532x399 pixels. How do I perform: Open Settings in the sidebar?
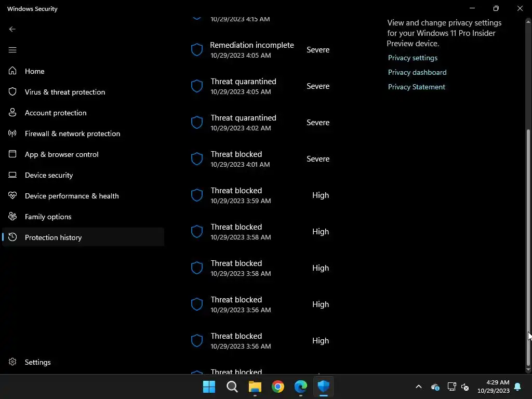[x=83, y=362]
